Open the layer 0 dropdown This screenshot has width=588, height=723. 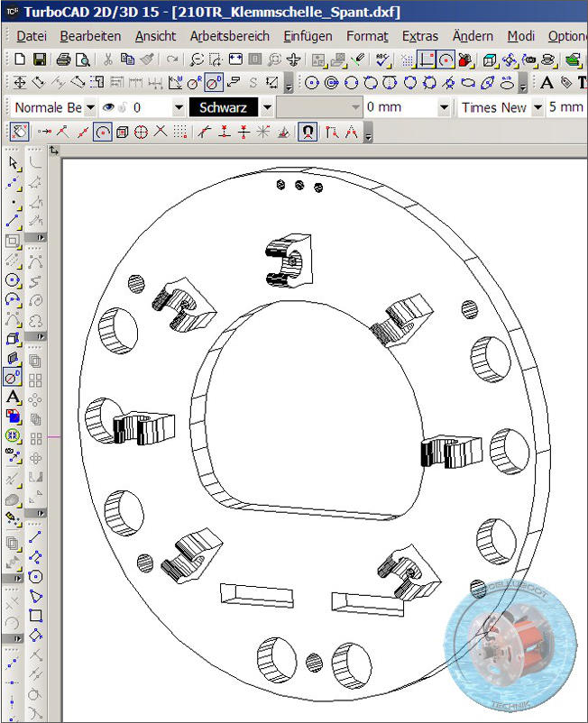click(179, 108)
